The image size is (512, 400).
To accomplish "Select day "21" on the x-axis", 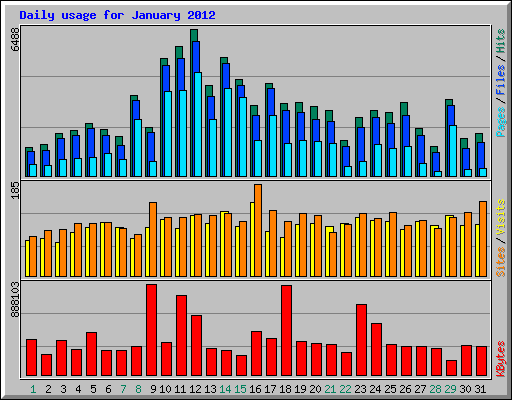I will pos(330,389).
